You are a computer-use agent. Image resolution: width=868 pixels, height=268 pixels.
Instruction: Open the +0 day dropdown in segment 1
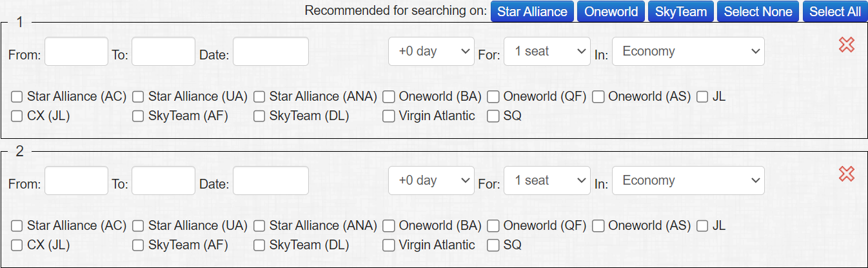click(x=431, y=51)
